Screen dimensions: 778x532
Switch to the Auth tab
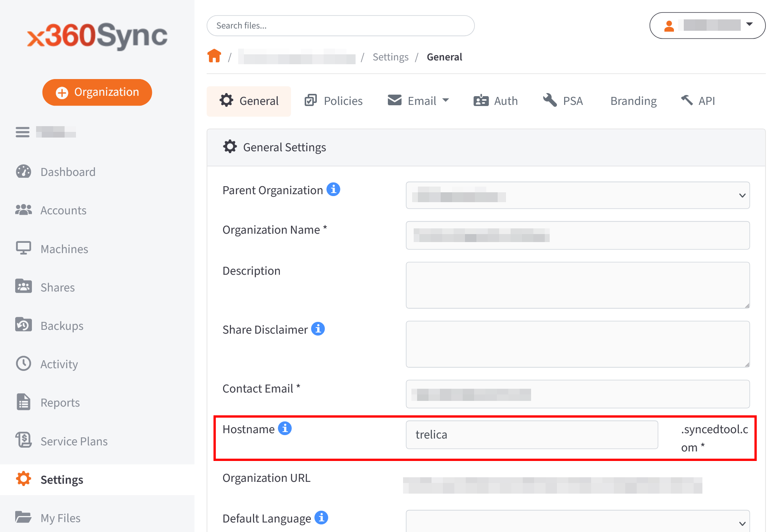point(495,101)
